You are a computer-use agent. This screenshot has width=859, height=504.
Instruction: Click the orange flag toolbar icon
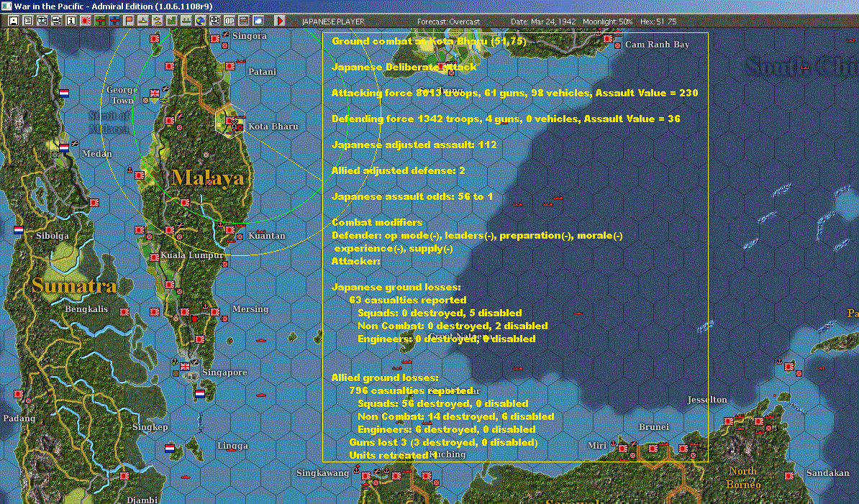point(129,21)
